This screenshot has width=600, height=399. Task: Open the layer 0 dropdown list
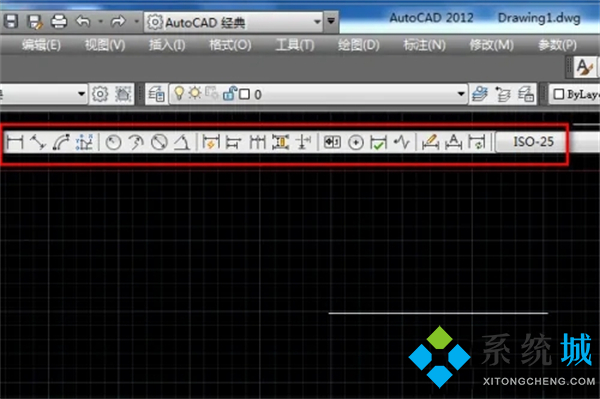461,94
